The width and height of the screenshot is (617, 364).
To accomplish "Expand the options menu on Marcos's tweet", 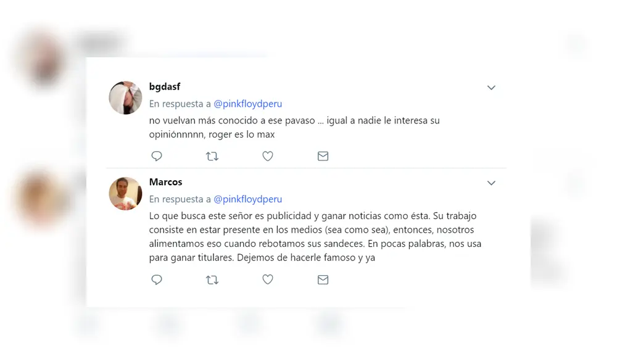I will click(x=491, y=183).
